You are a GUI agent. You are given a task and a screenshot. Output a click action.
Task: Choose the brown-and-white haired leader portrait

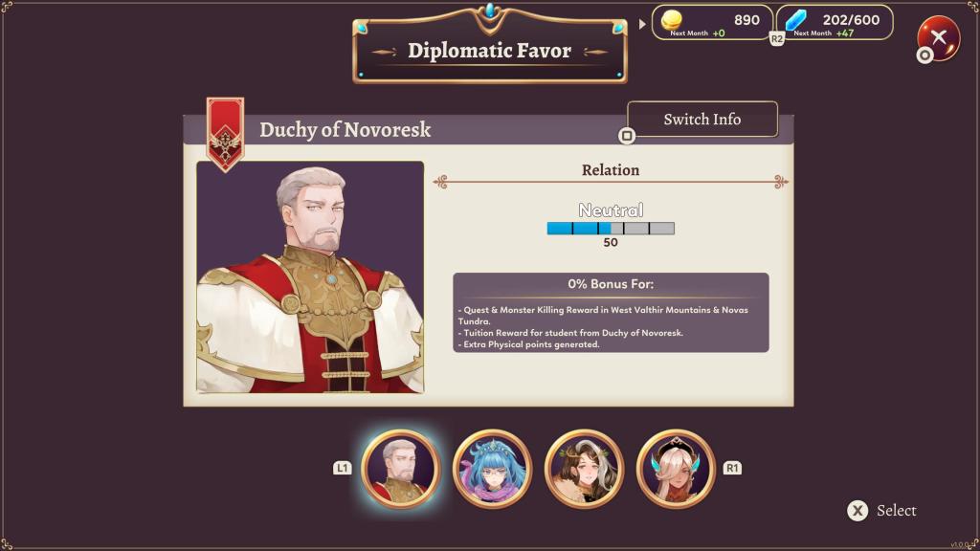pyautogui.click(x=585, y=469)
